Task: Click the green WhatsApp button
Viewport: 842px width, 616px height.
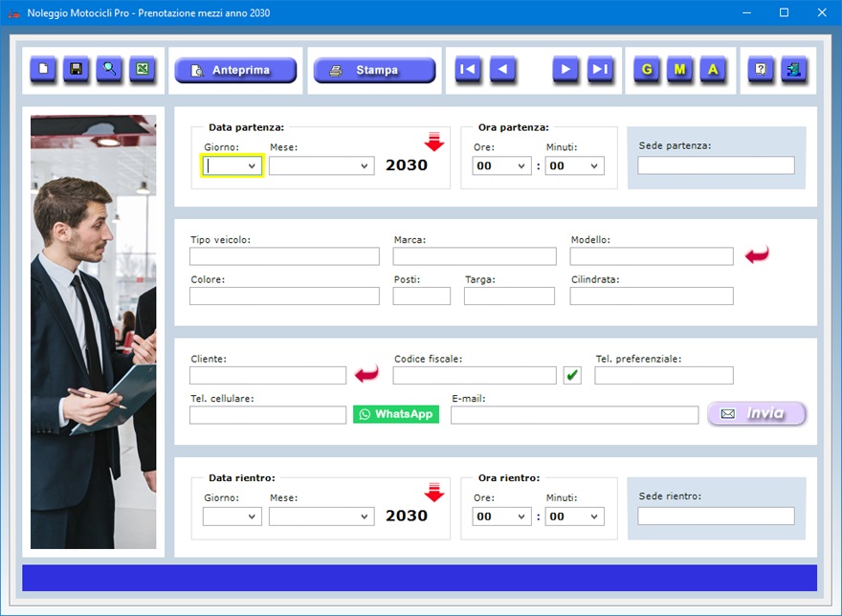Action: pyautogui.click(x=396, y=414)
